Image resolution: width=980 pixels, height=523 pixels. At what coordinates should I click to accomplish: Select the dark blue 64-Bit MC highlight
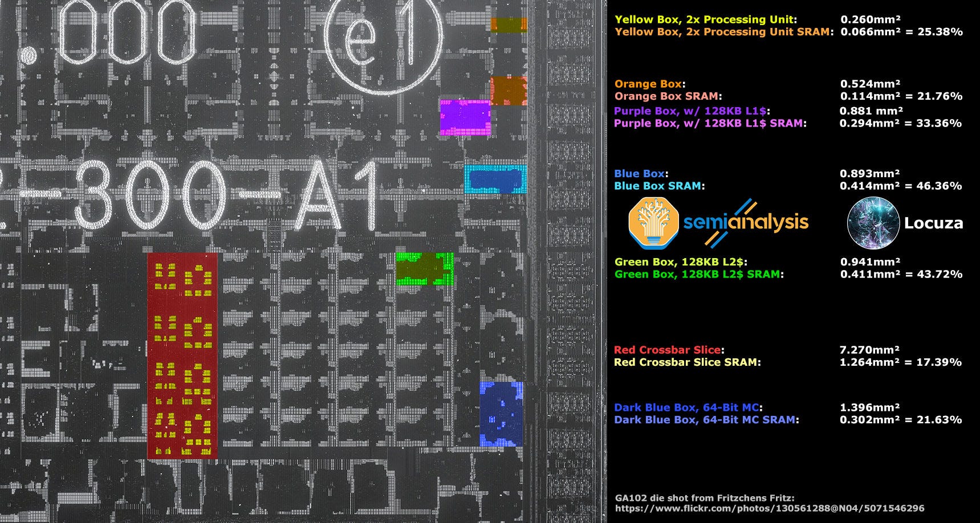[x=502, y=413]
